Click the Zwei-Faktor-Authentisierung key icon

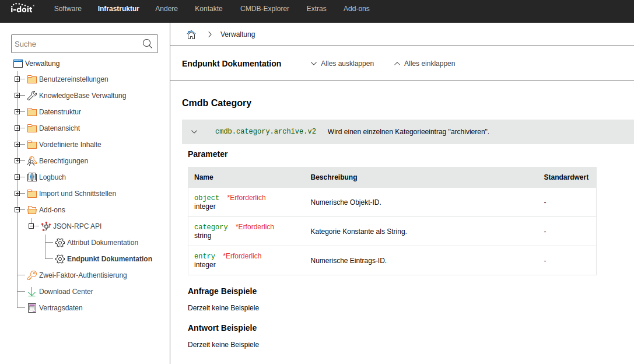pos(32,275)
